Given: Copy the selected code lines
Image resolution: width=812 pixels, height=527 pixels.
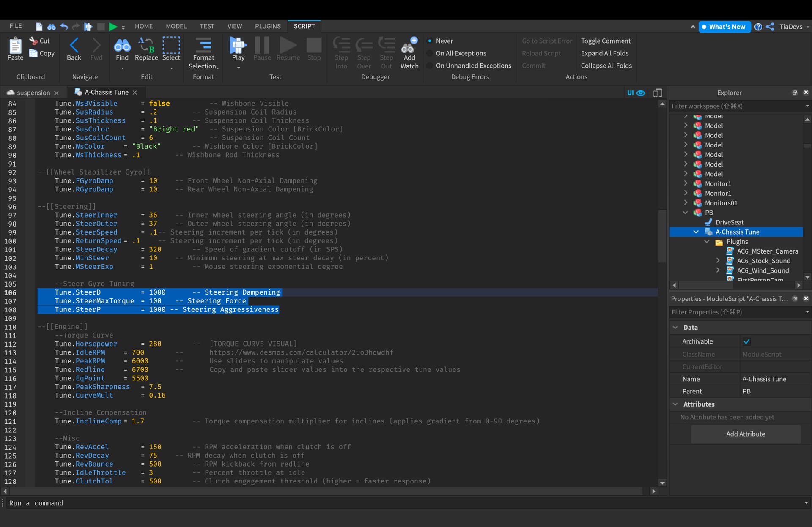Looking at the screenshot, I should point(41,53).
